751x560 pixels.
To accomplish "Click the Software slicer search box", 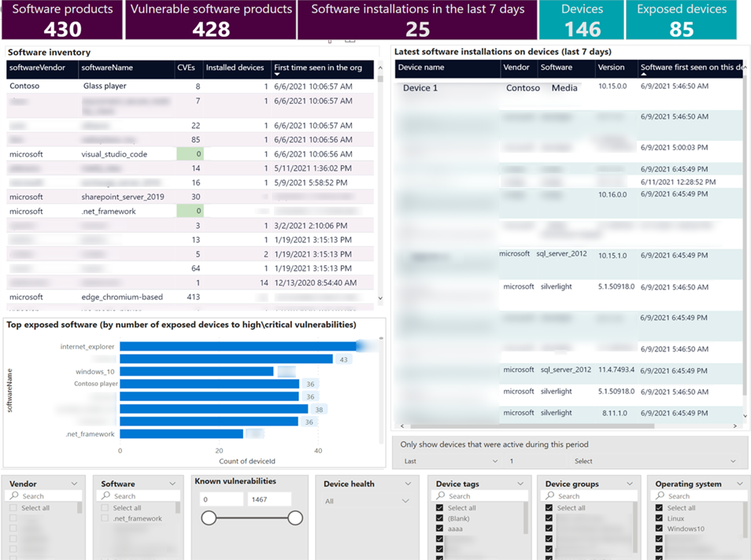I will coord(139,496).
